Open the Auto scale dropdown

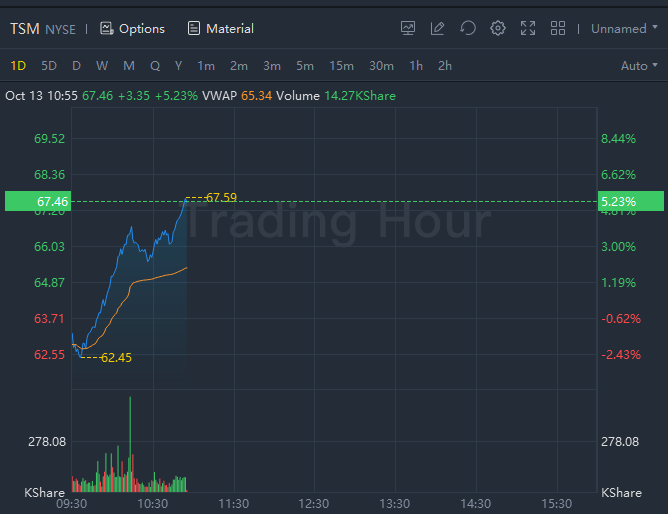(x=640, y=66)
